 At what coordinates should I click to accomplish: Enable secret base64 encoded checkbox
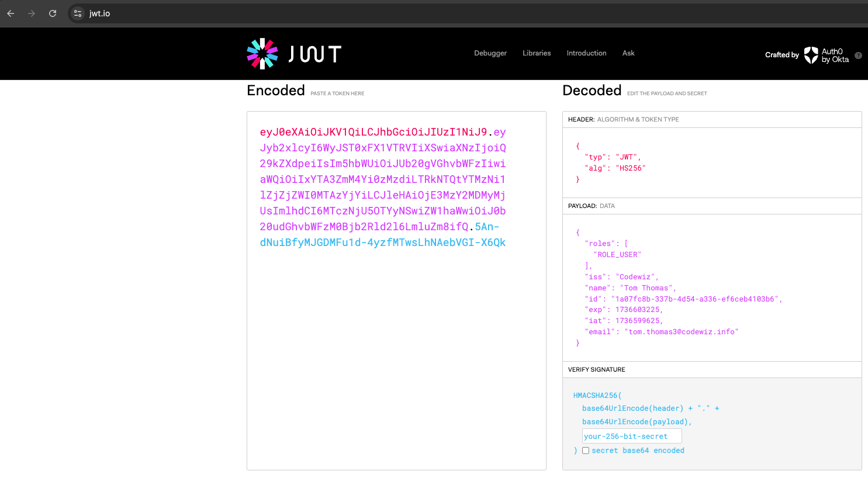point(586,451)
